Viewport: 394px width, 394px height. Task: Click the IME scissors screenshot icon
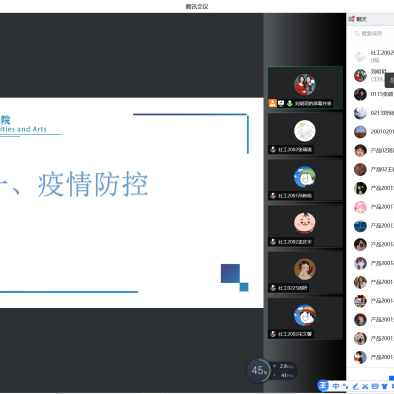[365, 386]
